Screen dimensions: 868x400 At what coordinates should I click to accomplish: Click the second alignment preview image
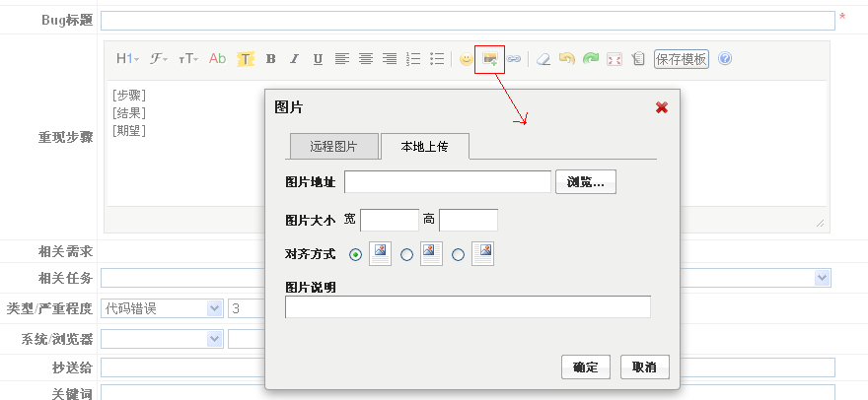point(431,253)
